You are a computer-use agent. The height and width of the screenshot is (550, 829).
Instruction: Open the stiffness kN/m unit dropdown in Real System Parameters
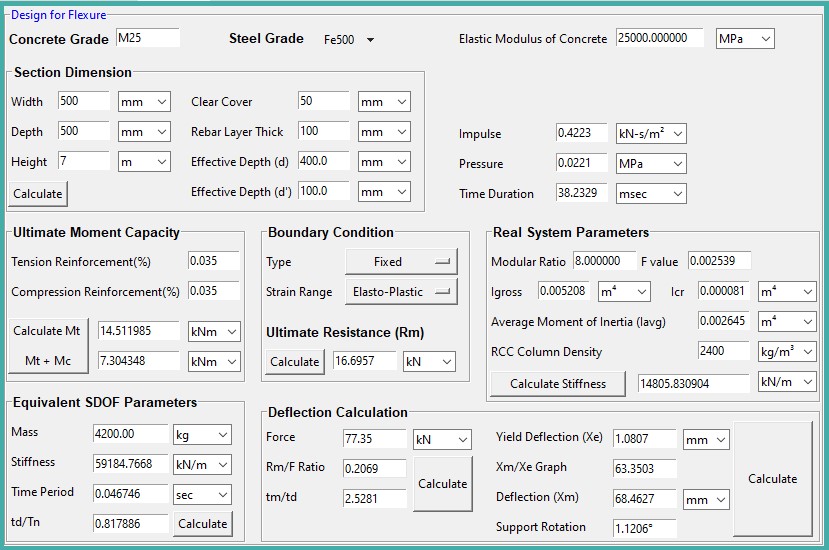pyautogui.click(x=787, y=382)
